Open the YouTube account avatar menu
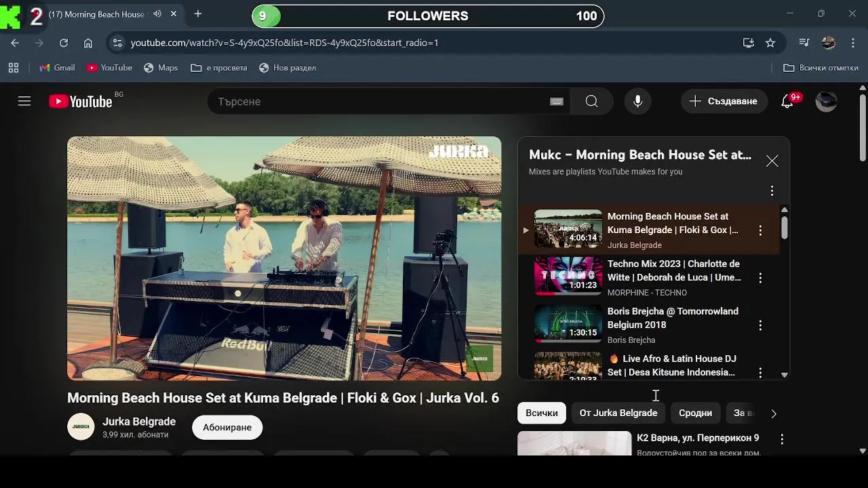This screenshot has width=868, height=488. pos(826,102)
